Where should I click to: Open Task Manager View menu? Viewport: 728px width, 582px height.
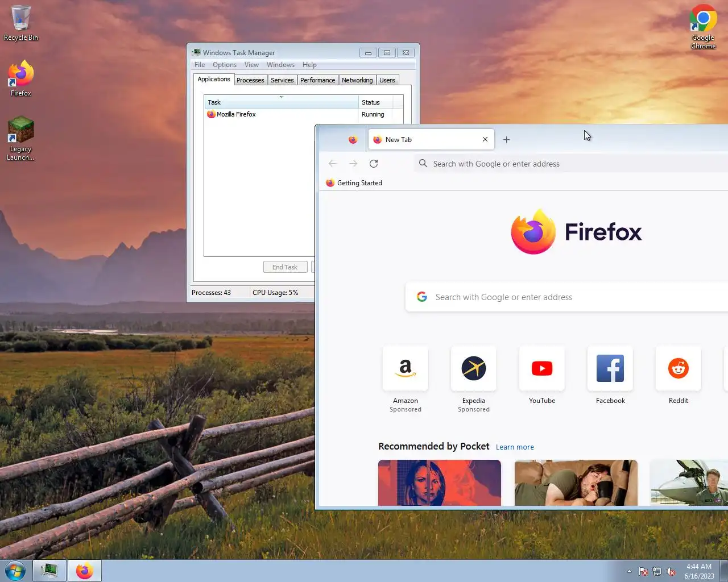(x=251, y=65)
